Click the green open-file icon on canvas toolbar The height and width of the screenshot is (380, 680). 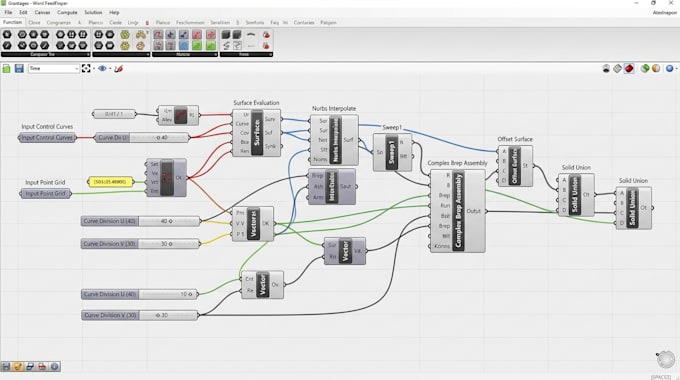click(x=7, y=69)
